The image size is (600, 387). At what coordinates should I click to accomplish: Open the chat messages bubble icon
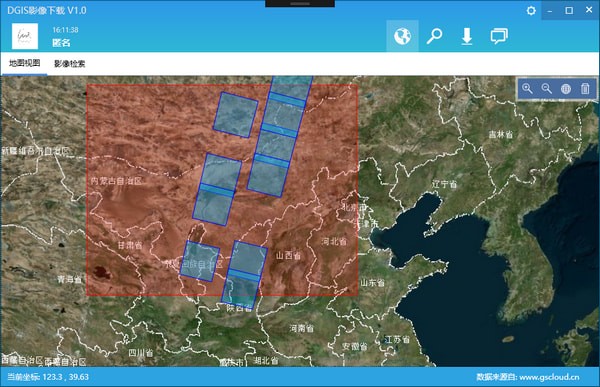(499, 36)
